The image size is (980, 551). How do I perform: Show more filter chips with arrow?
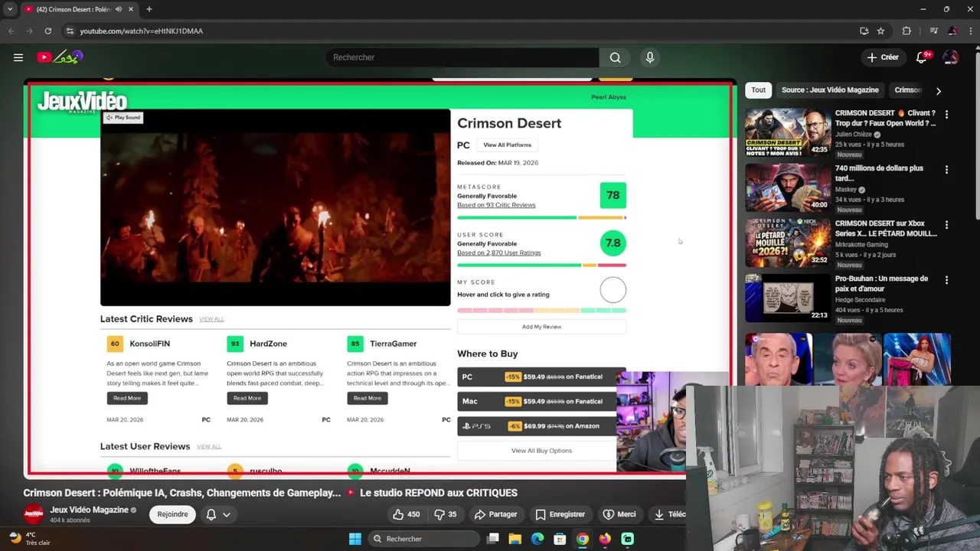pos(939,90)
